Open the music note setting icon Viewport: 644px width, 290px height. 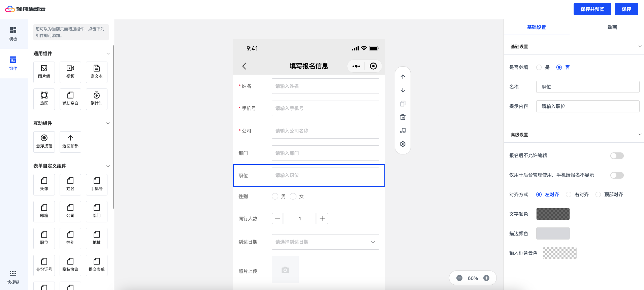tap(402, 131)
